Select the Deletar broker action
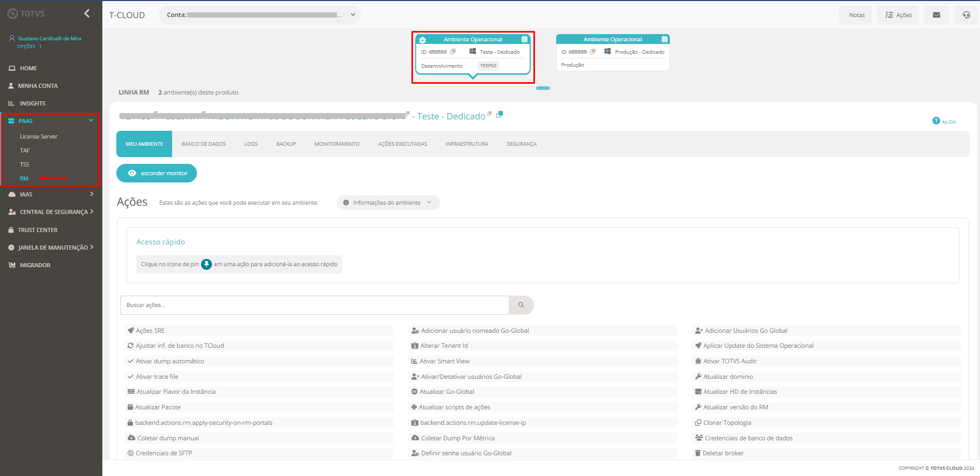Screen dimensions: 980x476 click(826, 453)
